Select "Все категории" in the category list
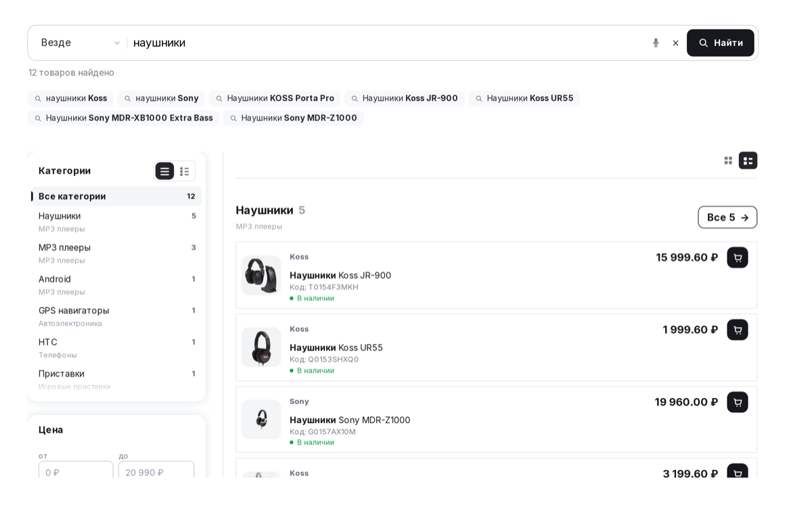 116,196
